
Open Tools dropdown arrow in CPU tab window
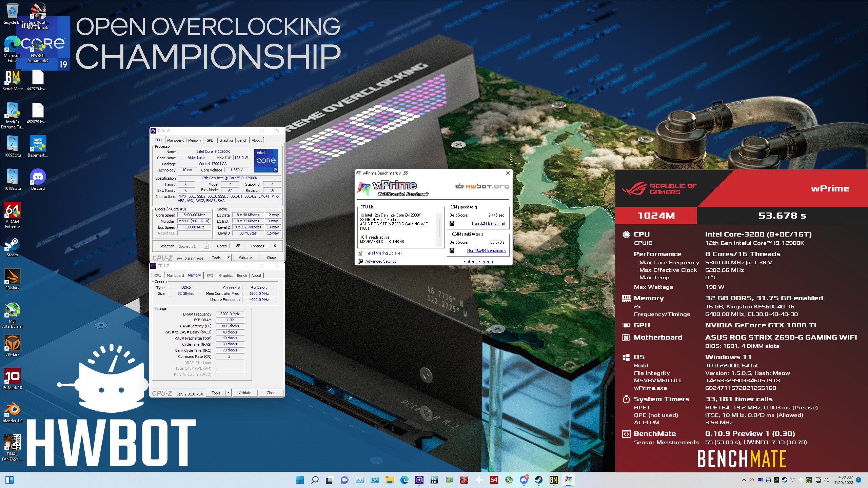[x=229, y=258]
